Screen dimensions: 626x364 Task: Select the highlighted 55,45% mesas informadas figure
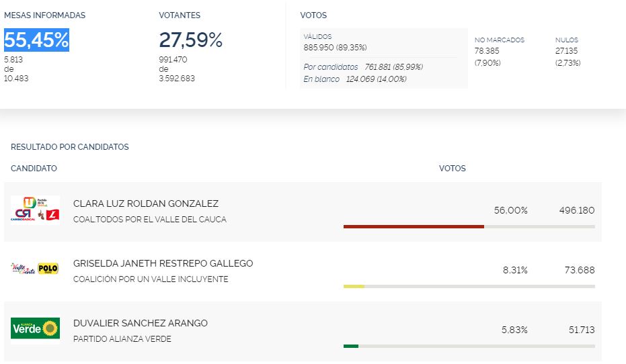pyautogui.click(x=36, y=40)
